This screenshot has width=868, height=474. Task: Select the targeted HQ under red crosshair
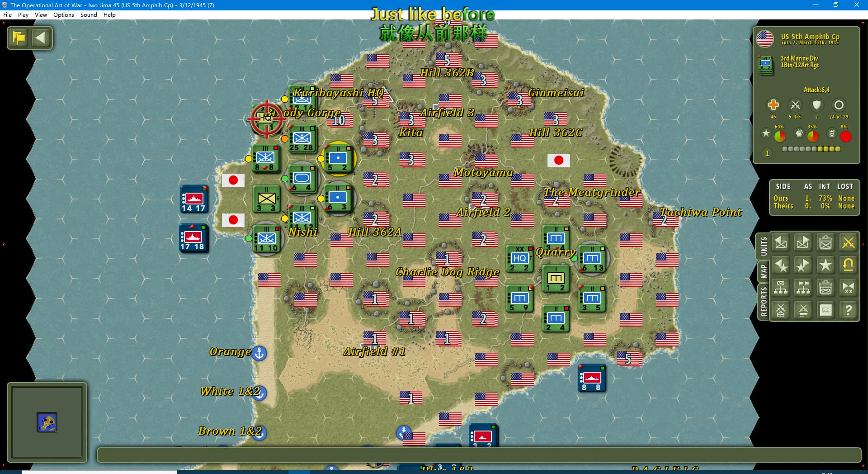click(x=266, y=119)
